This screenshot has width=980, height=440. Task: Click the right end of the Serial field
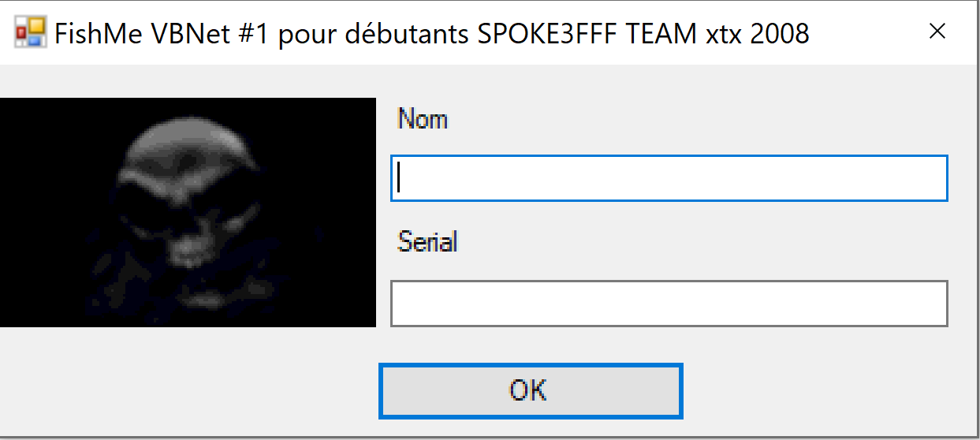tap(930, 304)
